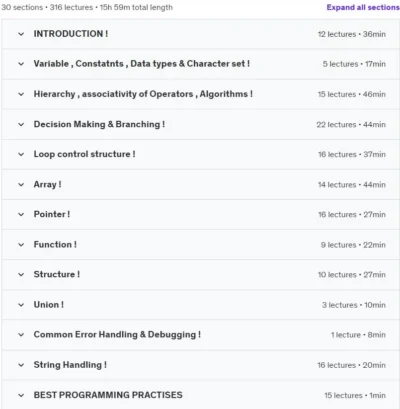Expand Variable, Constants, Data types section chevron
Viewport: 400px width, 409px height.
coord(21,64)
